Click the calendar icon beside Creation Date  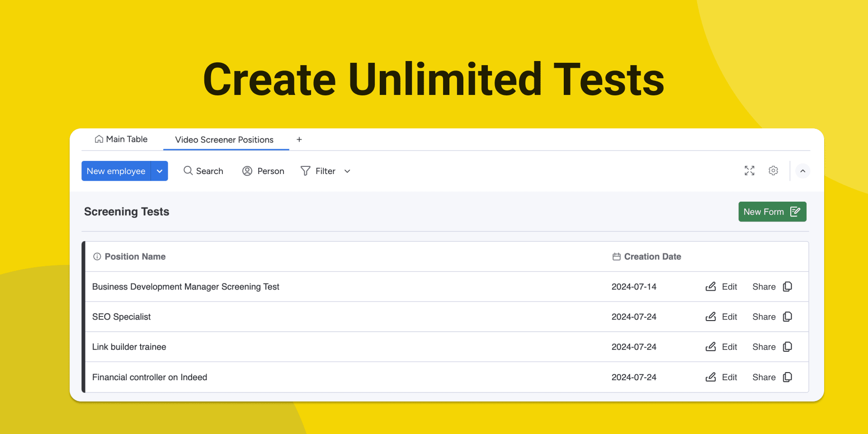[617, 257]
